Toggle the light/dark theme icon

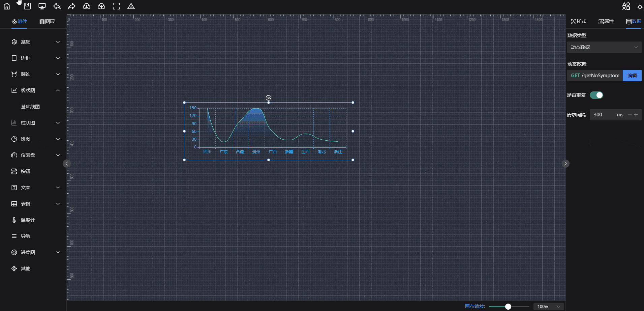coord(640,7)
